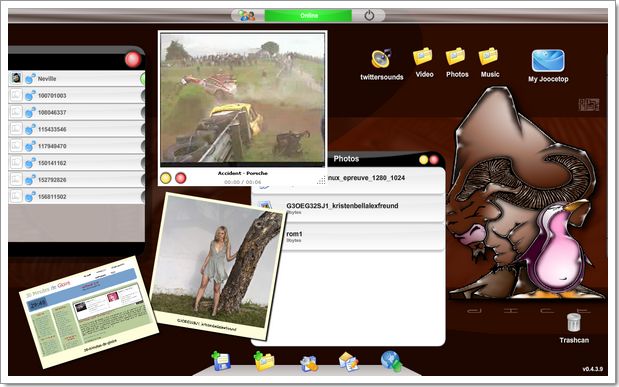Select contact 117949470 in the list
619x387 pixels.
coord(77,146)
